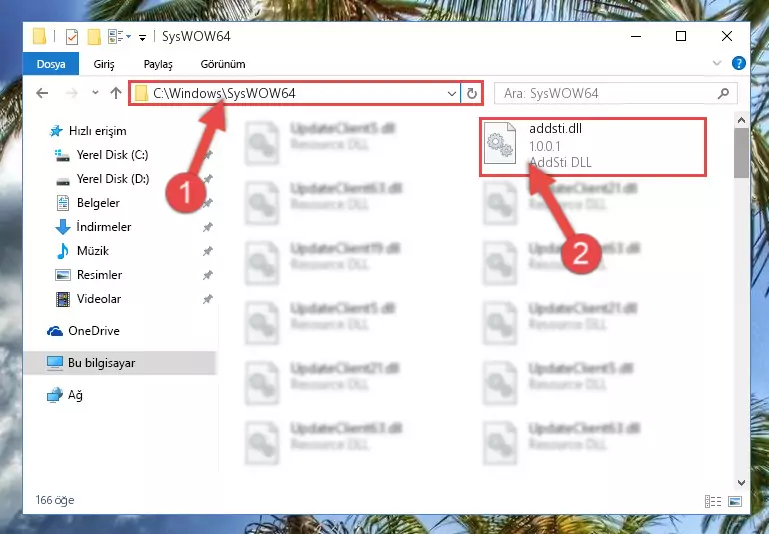Click the Explorer folder icon in title bar
The image size is (769, 534).
39,36
